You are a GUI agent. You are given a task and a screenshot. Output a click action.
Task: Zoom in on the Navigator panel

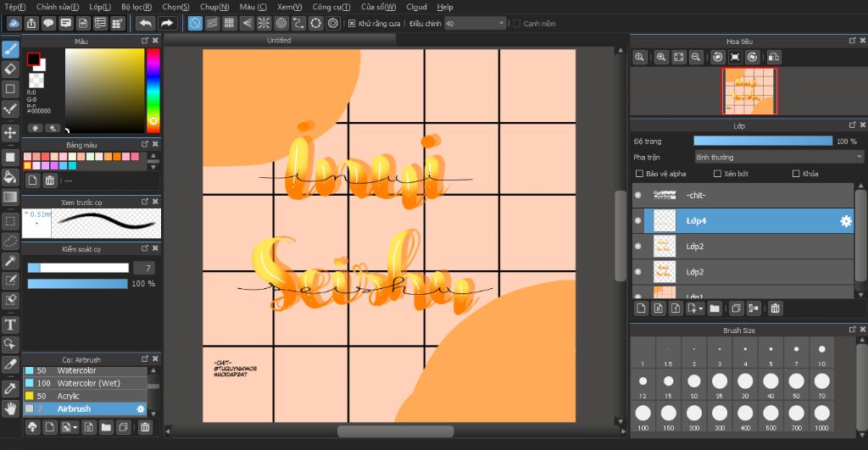tap(661, 57)
